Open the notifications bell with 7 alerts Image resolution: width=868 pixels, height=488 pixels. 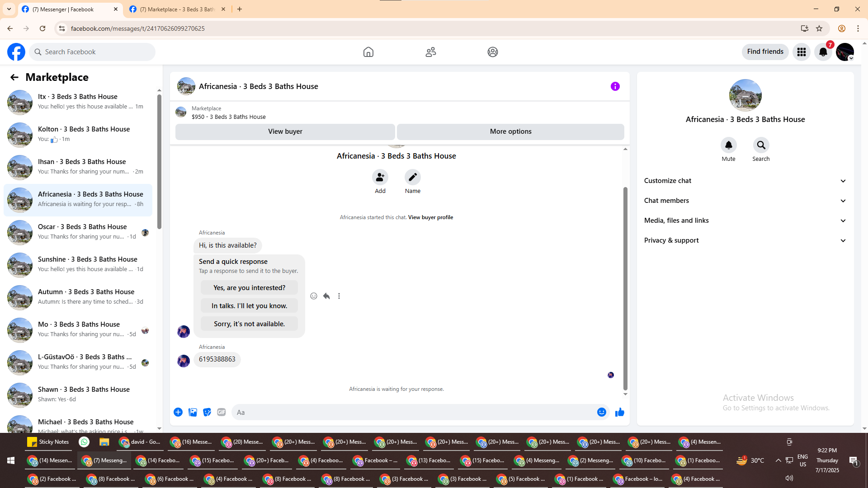[823, 52]
